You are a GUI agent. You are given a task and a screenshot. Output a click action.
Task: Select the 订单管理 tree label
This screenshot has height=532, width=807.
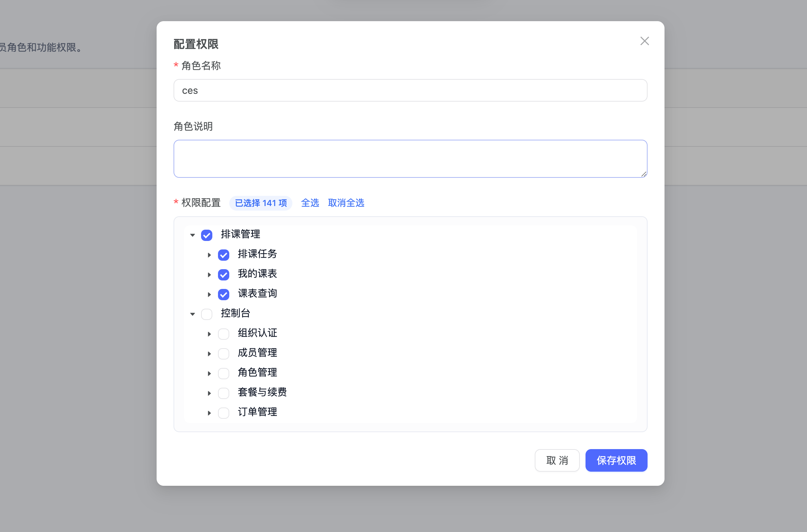coord(257,412)
